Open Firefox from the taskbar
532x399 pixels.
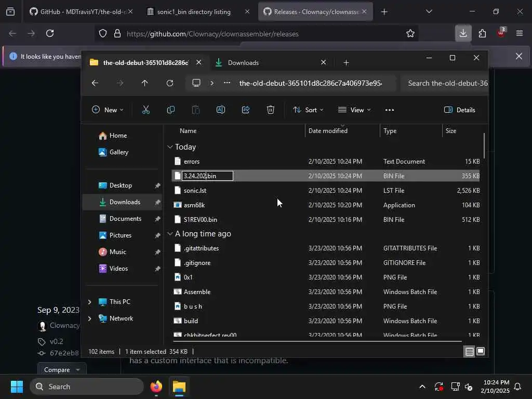[156, 387]
